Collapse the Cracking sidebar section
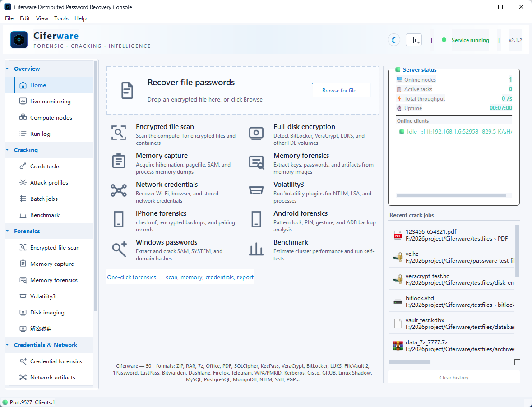This screenshot has height=407, width=532. 8,150
